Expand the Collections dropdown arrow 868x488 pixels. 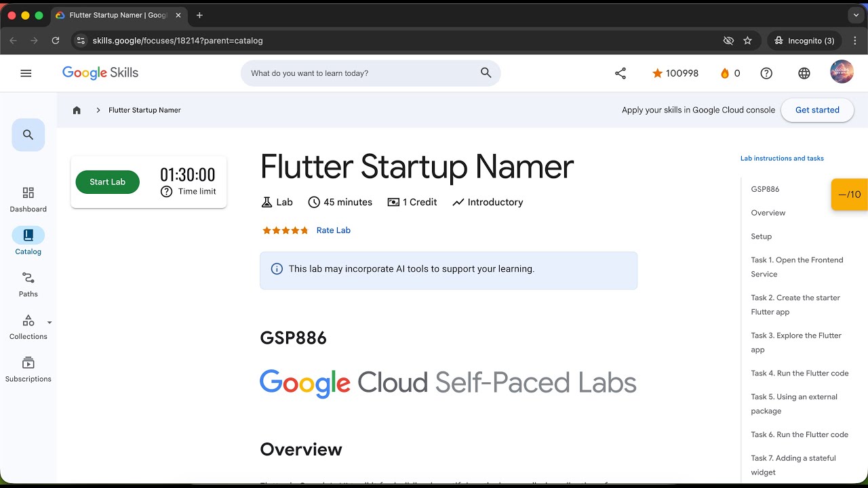click(x=50, y=323)
